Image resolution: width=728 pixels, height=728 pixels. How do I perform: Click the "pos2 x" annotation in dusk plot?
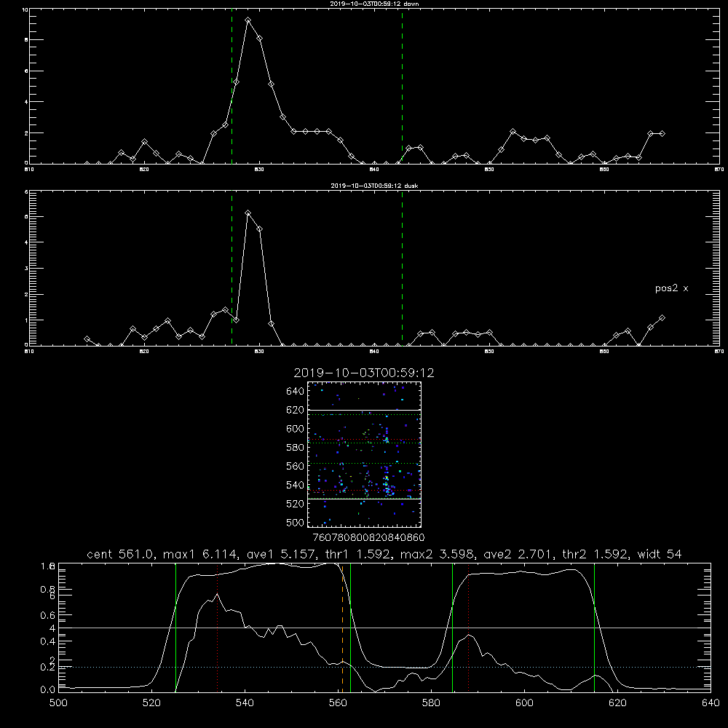pos(671,288)
